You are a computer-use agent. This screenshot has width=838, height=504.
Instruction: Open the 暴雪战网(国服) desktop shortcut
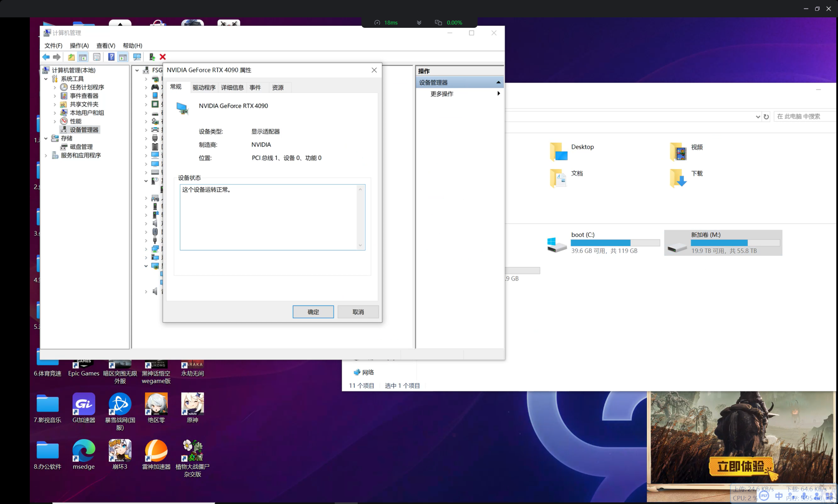pyautogui.click(x=120, y=412)
